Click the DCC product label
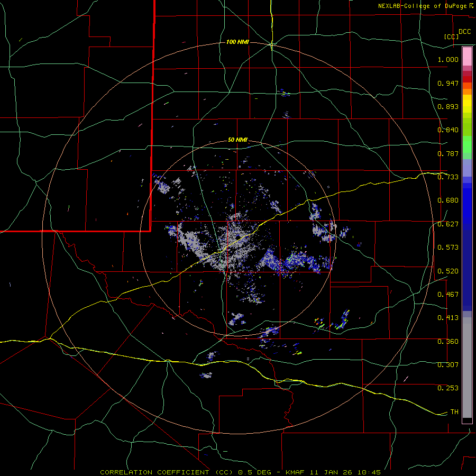Viewport: 476px width, 476px height. click(465, 32)
